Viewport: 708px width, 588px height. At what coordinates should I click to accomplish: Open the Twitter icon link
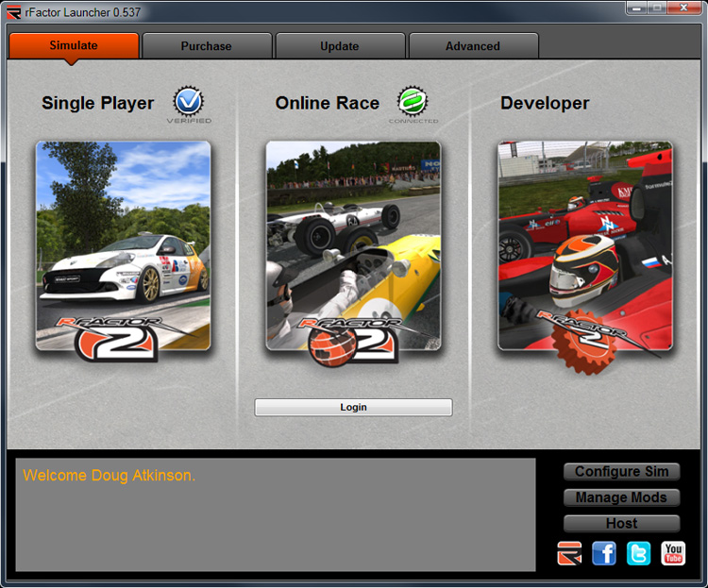638,553
